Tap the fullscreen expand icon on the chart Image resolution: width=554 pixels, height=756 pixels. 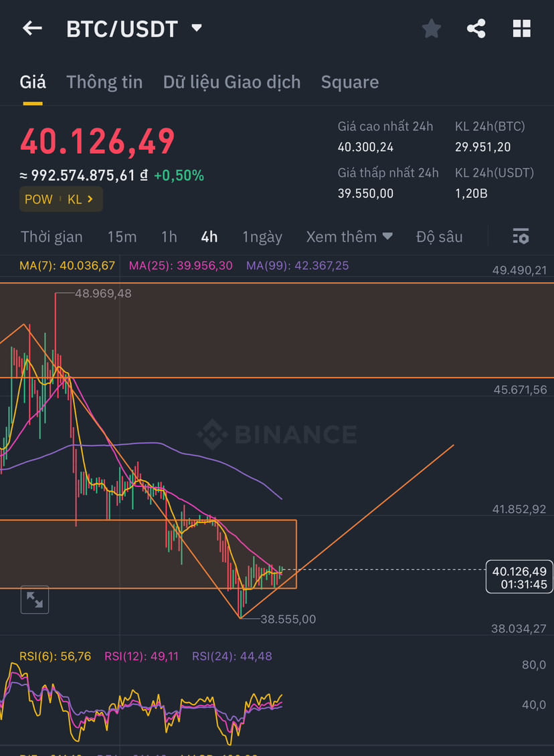pos(34,600)
